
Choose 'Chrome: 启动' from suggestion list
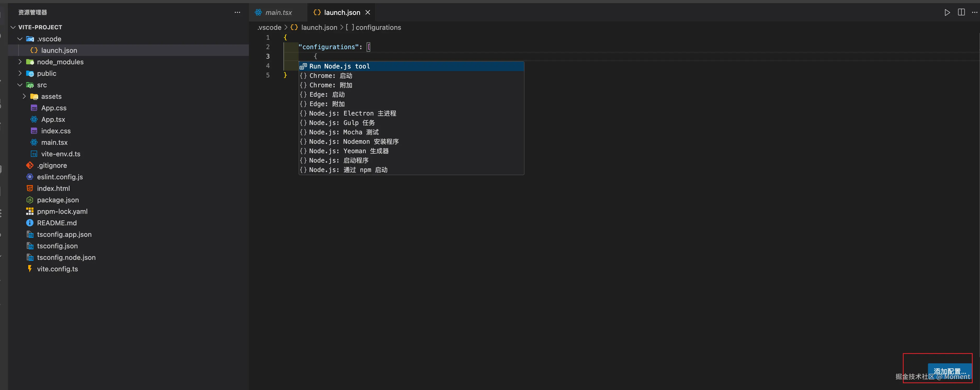click(x=331, y=76)
